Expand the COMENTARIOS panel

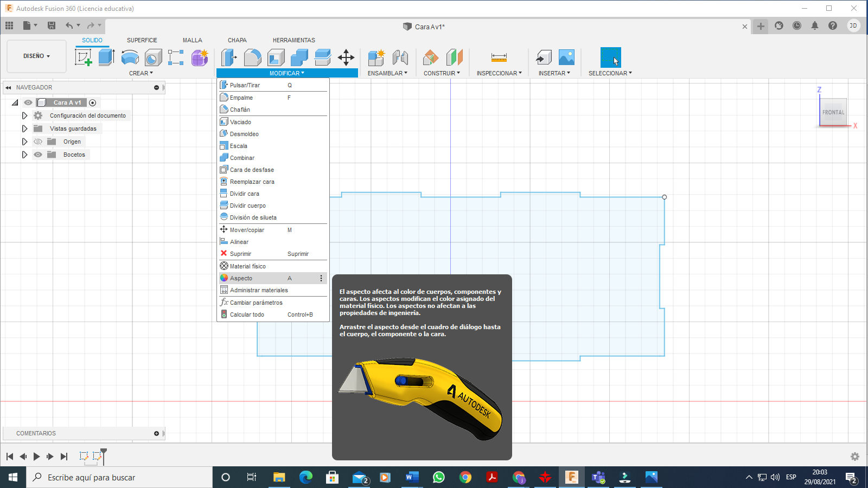pos(156,433)
